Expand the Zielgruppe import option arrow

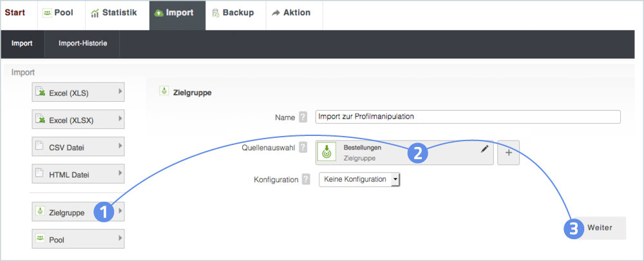[120, 211]
